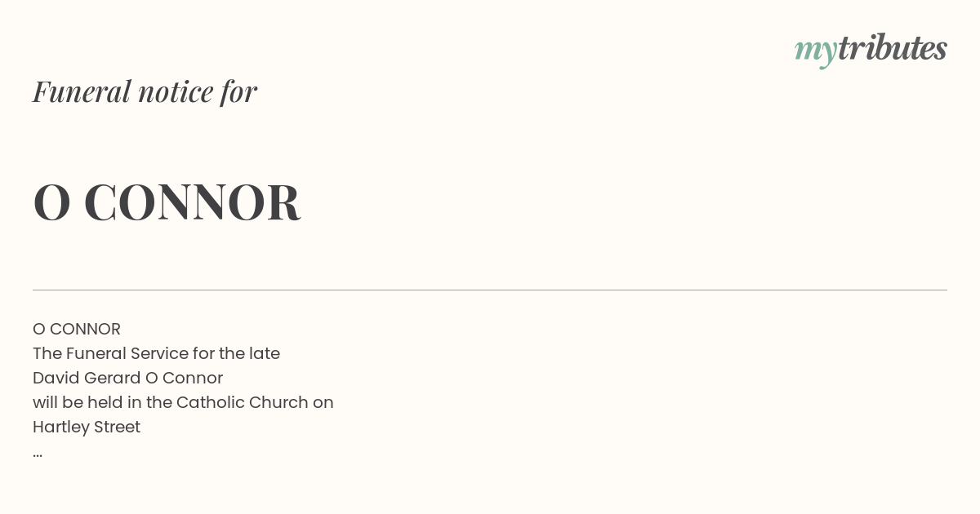This screenshot has width=980, height=514.
Task: Click the "Hartley Street" text
Action: [x=87, y=427]
